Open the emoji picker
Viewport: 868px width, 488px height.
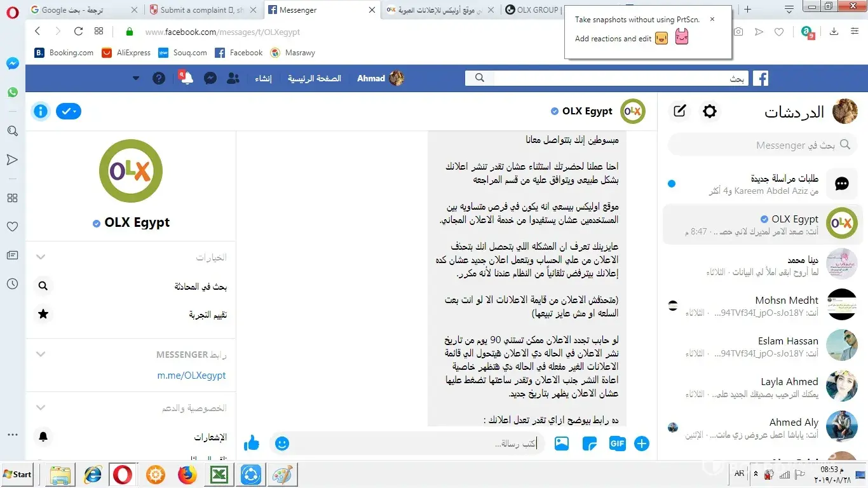click(282, 444)
